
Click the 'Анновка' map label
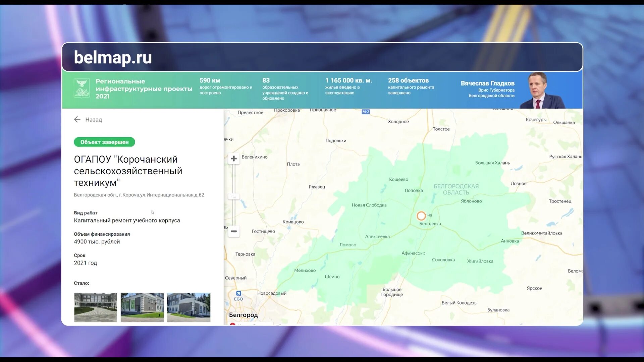point(510,241)
